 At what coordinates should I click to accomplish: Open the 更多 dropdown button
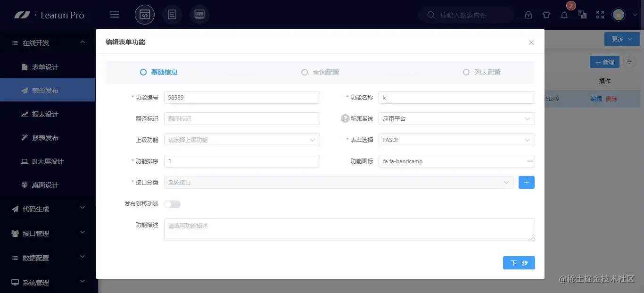click(622, 39)
